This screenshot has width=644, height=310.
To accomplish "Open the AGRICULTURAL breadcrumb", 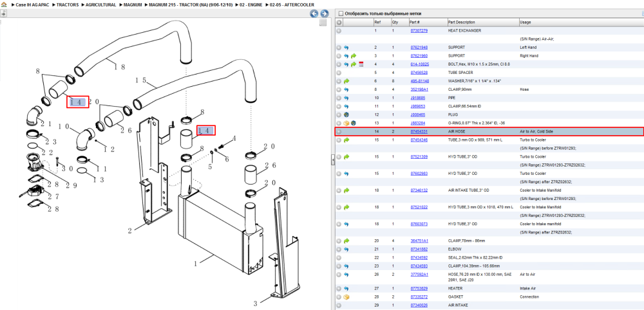I will (x=101, y=5).
